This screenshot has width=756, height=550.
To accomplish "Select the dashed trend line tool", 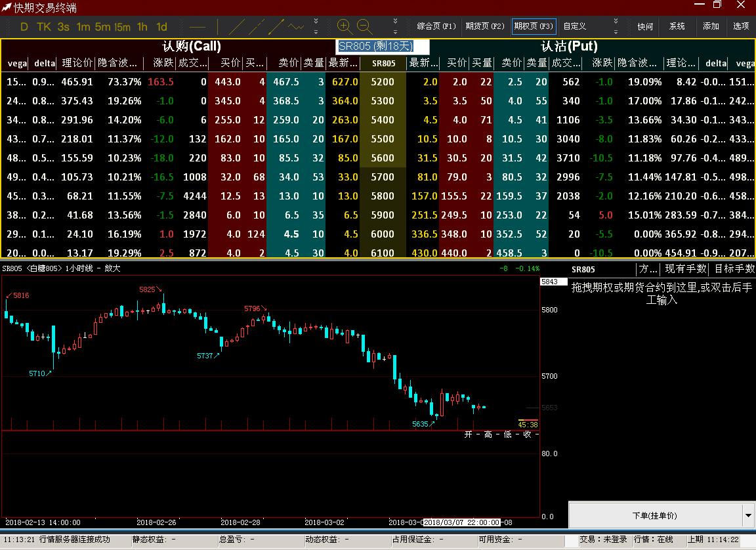I will click(x=256, y=27).
